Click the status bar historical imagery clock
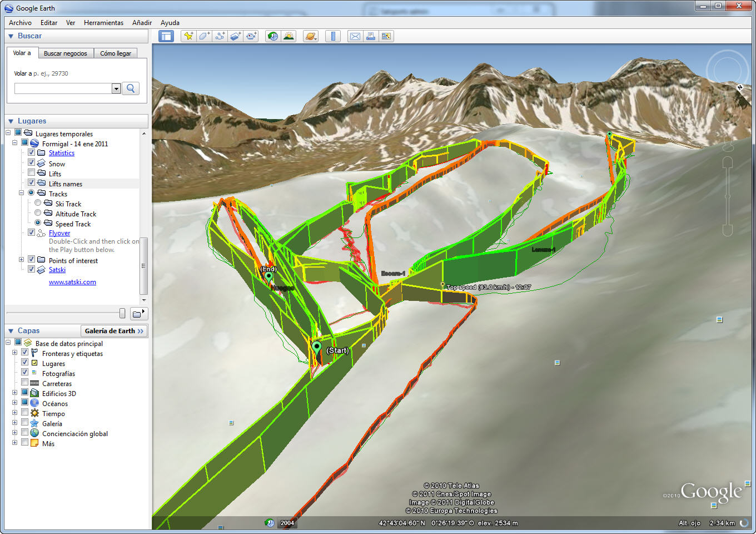The image size is (756, 534). point(270,523)
